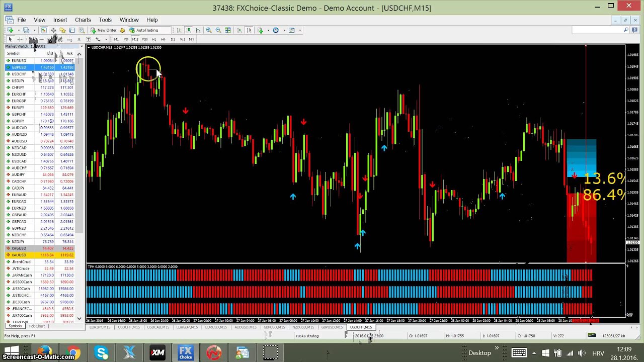Image resolution: width=644 pixels, height=362 pixels.
Task: Toggle the Terminal panel button
Action: [x=72, y=30]
